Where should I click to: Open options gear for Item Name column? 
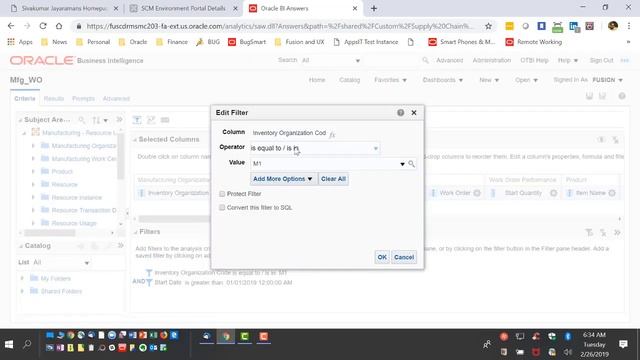point(612,193)
